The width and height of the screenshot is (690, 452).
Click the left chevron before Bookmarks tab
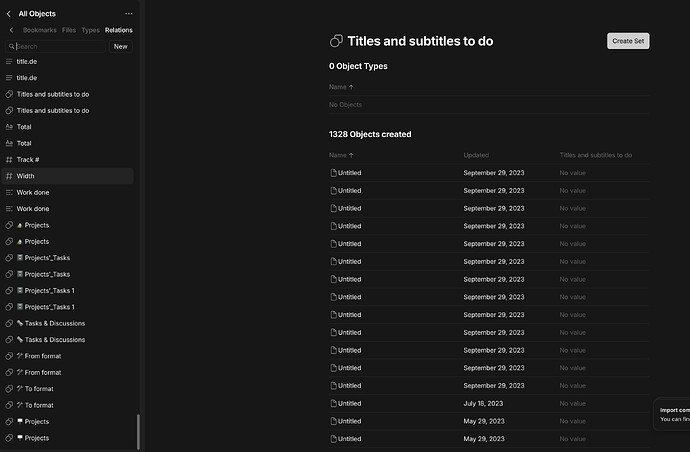[11, 30]
